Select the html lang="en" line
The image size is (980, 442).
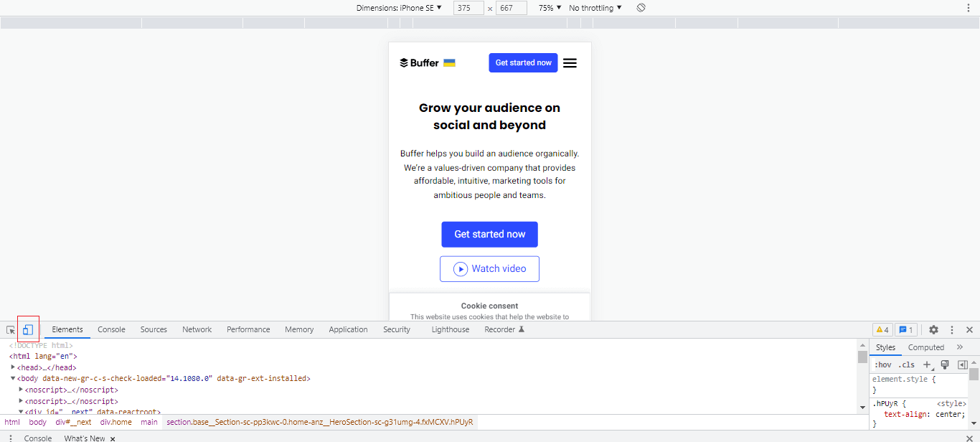tap(43, 356)
